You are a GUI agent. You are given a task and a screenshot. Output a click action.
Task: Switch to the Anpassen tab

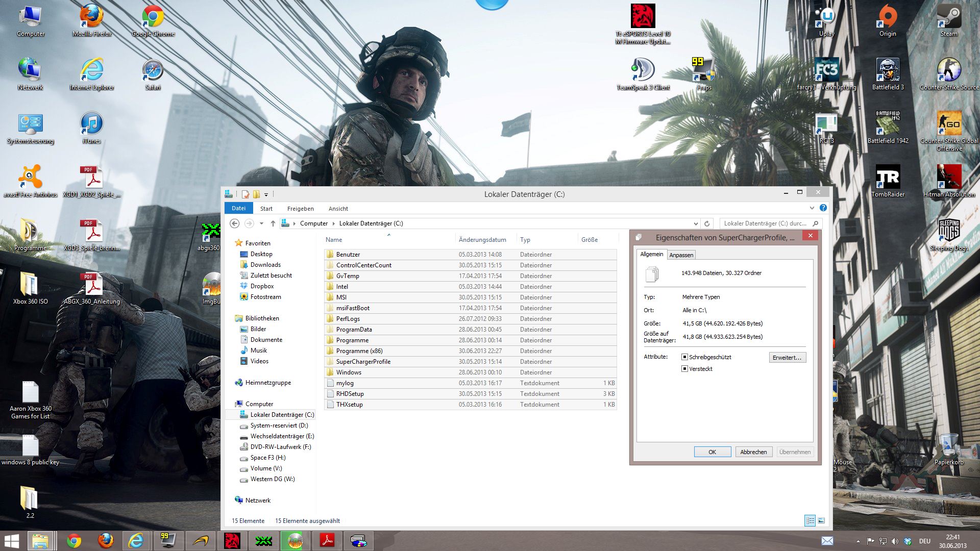coord(681,255)
